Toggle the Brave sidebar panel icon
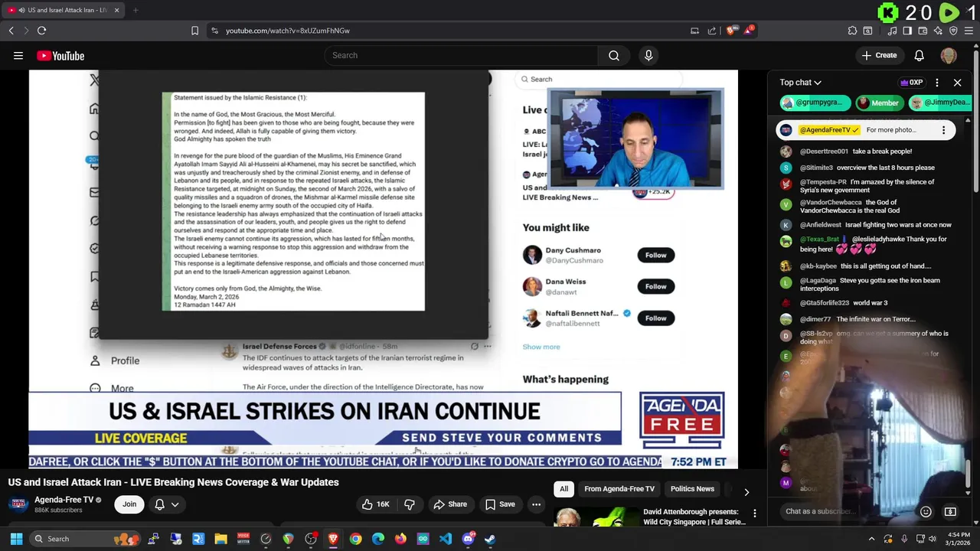The width and height of the screenshot is (980, 551). click(x=907, y=31)
